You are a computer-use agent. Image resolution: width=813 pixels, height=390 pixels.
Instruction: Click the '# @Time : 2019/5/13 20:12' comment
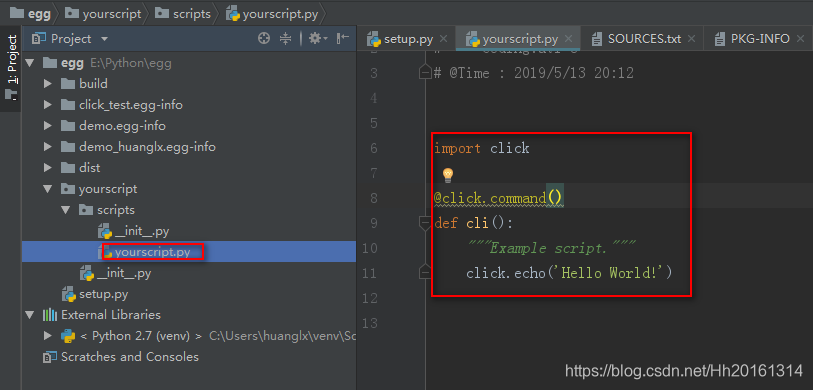pos(534,73)
